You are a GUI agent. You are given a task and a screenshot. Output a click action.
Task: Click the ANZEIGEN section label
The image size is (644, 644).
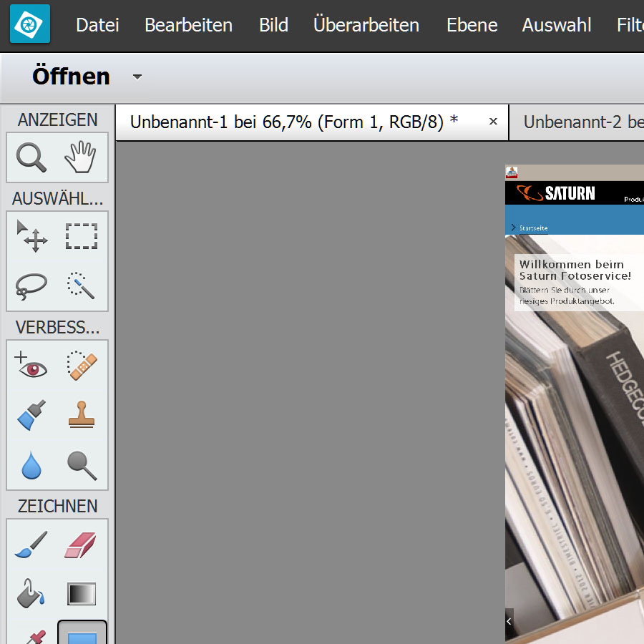click(57, 120)
